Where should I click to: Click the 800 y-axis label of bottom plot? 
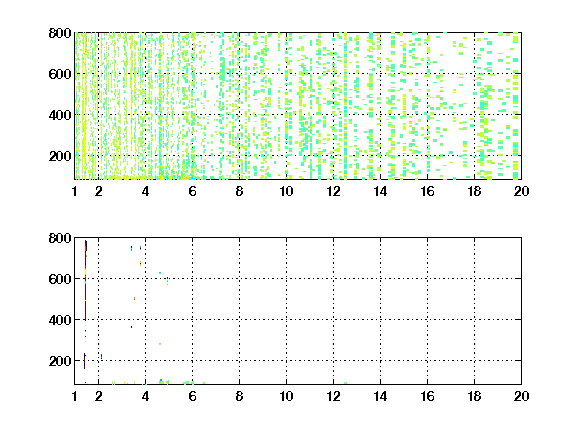[x=60, y=238]
